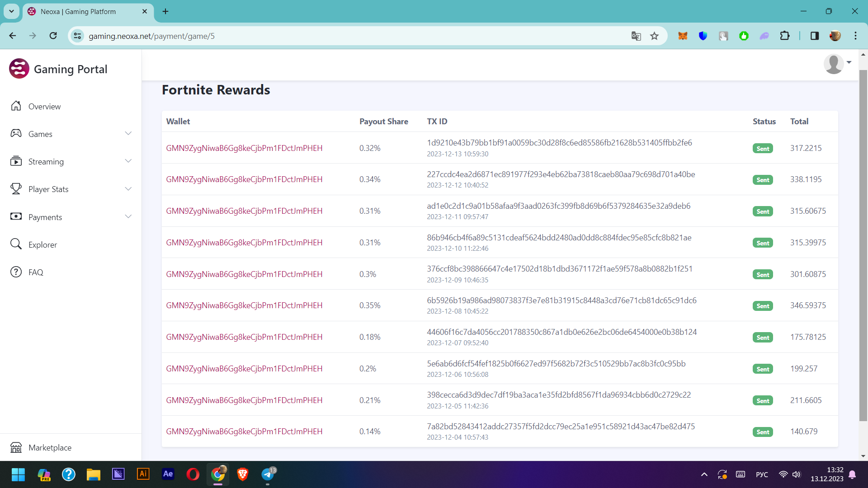The height and width of the screenshot is (488, 868).
Task: Open the green circle extension
Action: 744,36
